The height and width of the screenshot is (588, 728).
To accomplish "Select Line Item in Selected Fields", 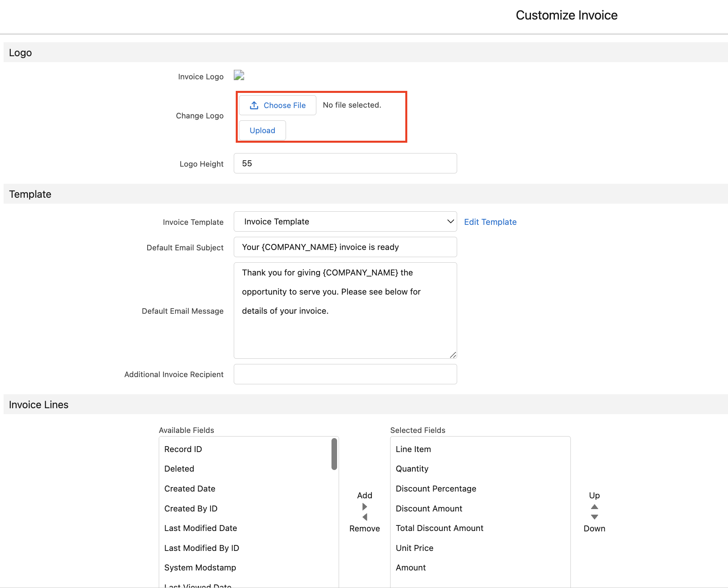I will (413, 449).
